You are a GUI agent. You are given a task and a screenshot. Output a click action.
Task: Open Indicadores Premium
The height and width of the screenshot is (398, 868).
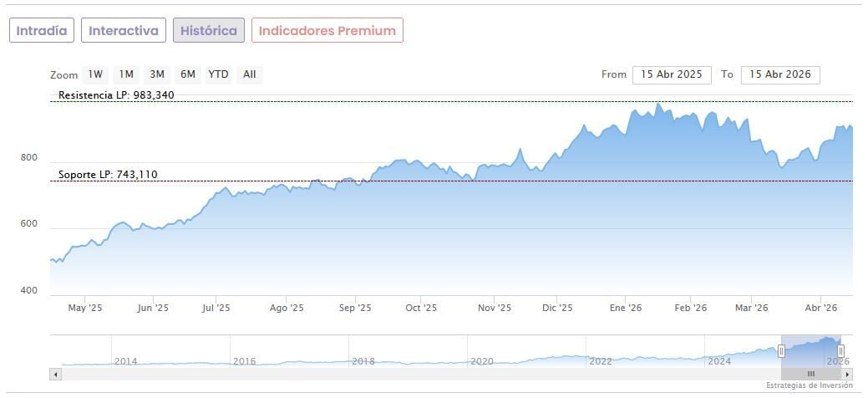[x=327, y=30]
